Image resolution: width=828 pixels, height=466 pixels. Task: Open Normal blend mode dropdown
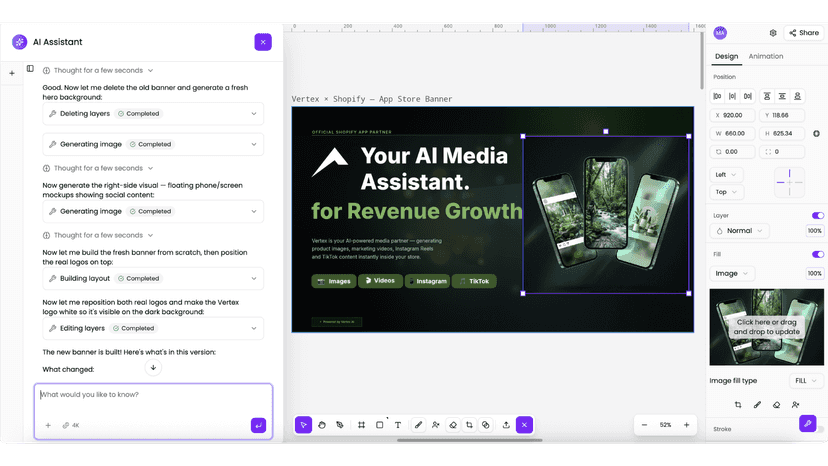pyautogui.click(x=739, y=231)
